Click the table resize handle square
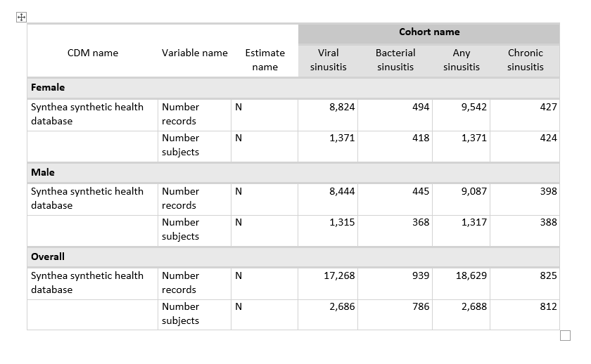 pos(565,336)
